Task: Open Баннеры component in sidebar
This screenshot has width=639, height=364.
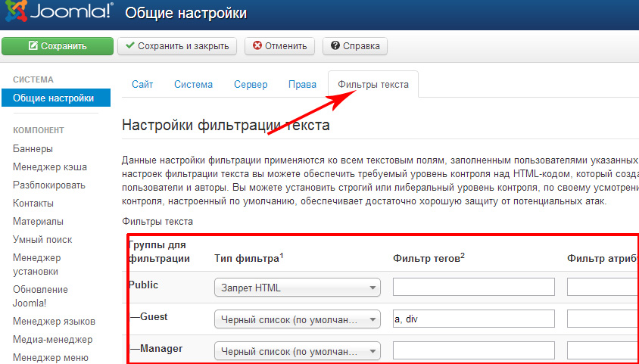Action: click(33, 149)
